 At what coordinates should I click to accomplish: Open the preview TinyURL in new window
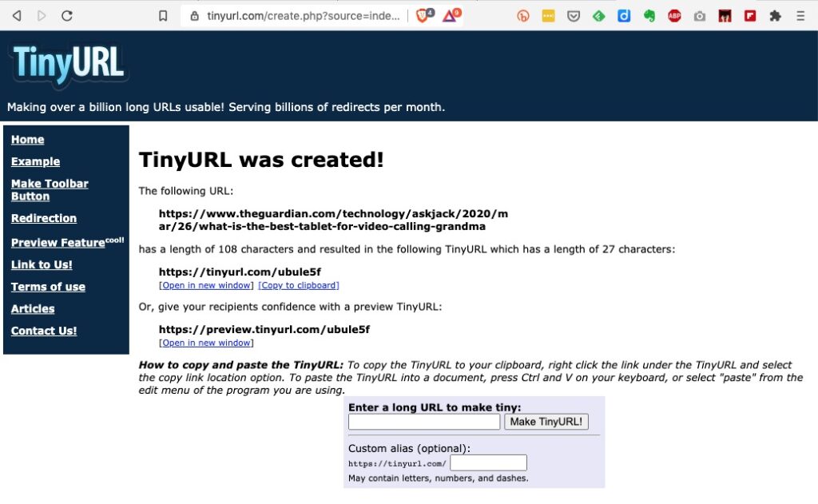coord(206,343)
